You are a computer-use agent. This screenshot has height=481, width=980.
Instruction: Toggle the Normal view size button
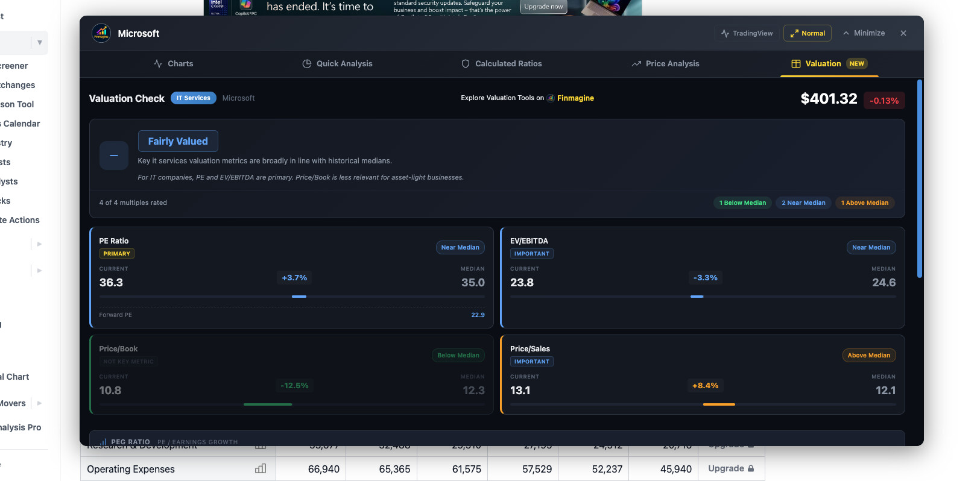coord(808,33)
